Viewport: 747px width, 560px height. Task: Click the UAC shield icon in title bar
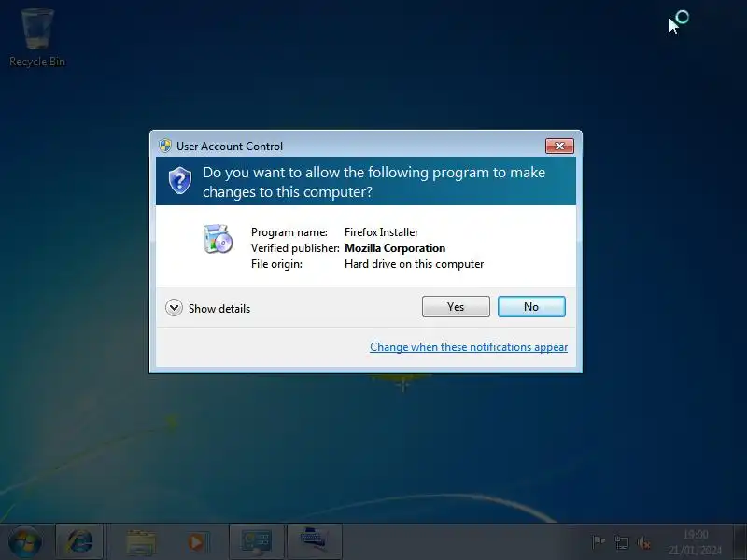pyautogui.click(x=165, y=146)
